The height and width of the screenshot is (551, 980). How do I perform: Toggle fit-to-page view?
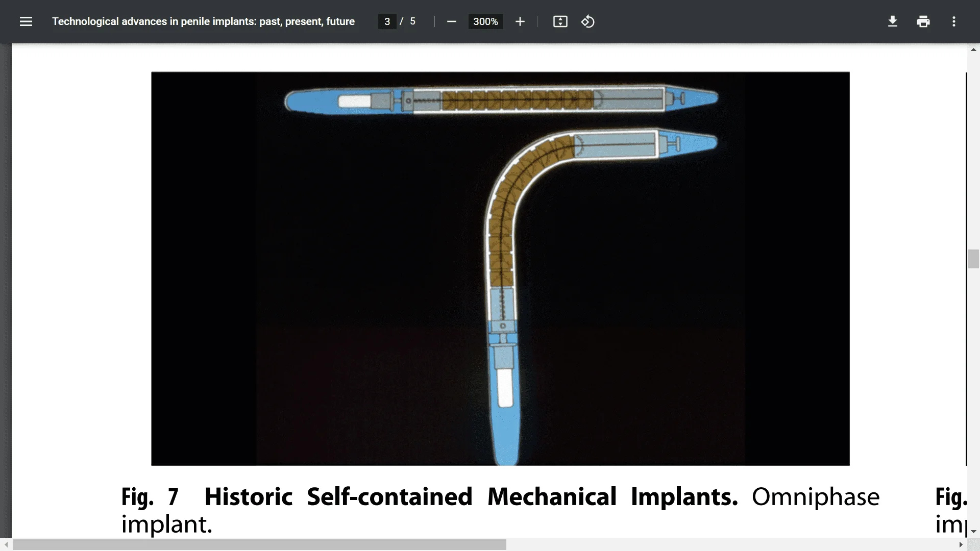560,21
